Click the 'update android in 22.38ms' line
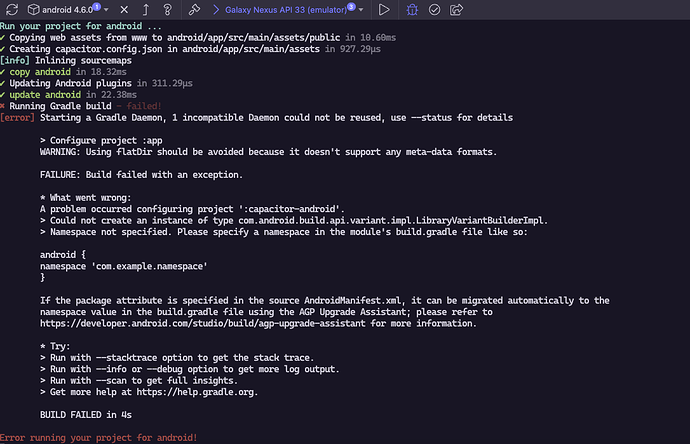The width and height of the screenshot is (690, 444). (68, 95)
